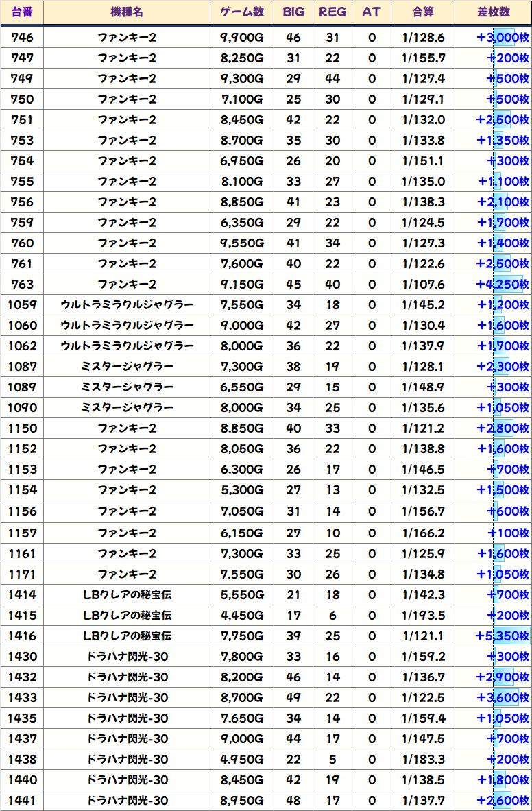Viewport: 532px width, 811px height.
Task: Click the 1/193.5 combined probability cell
Action: coord(423,615)
